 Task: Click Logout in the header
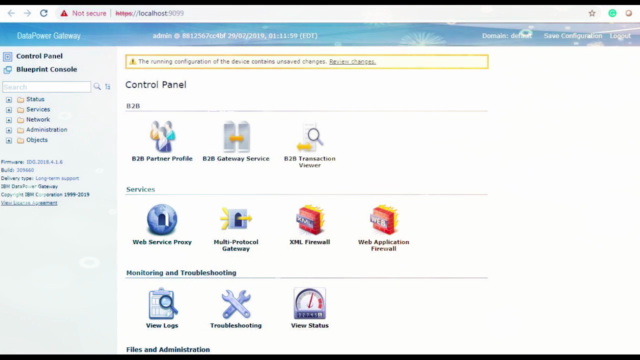click(620, 36)
